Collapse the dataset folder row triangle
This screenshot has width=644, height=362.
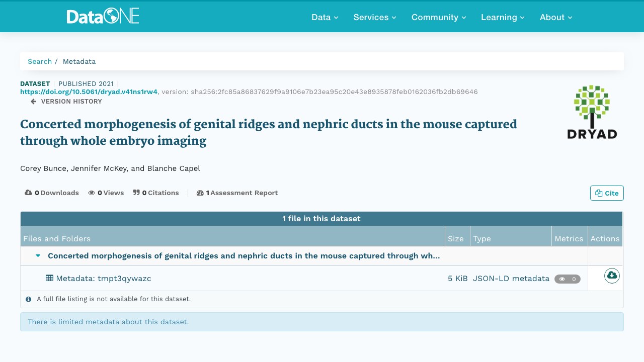38,256
